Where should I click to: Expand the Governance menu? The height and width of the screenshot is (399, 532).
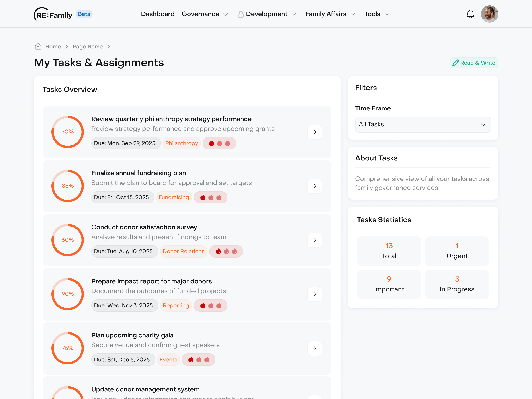tap(205, 14)
